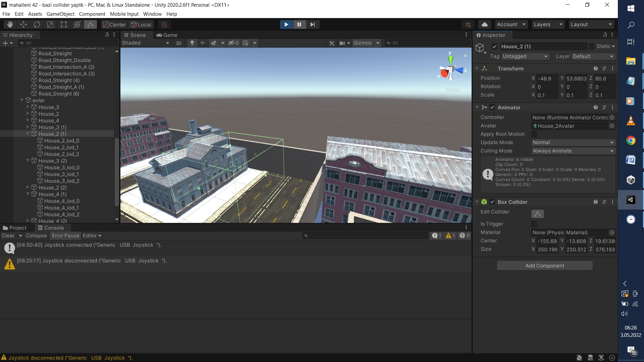
Task: Toggle scene grid visibility icon
Action: coord(246,43)
